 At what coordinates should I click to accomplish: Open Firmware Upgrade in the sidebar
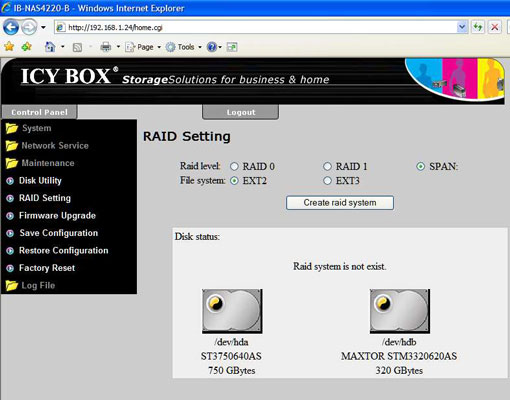pyautogui.click(x=57, y=216)
